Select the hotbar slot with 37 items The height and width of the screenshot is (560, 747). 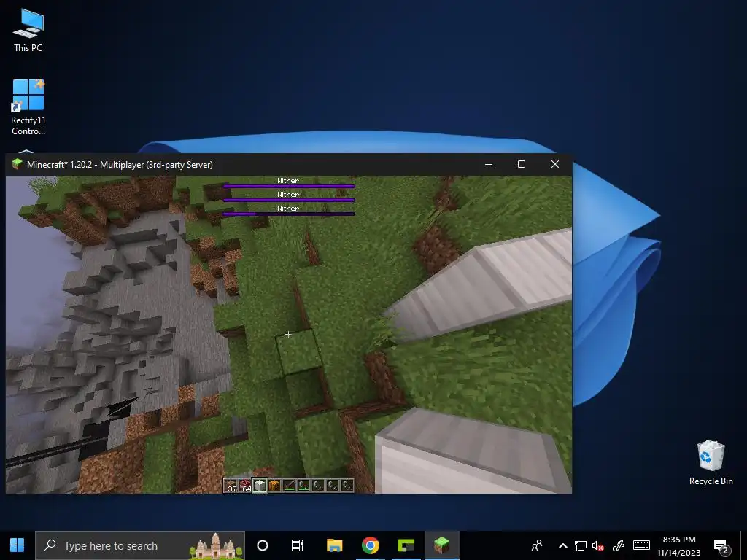231,485
